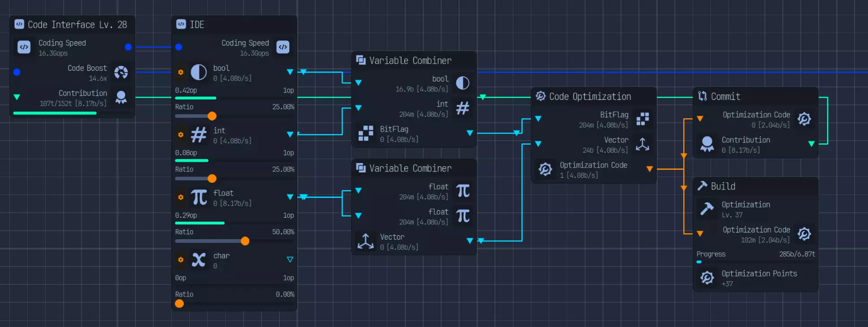Image resolution: width=868 pixels, height=327 pixels.
Task: Click the Vector input port on Code Optimization
Action: click(x=538, y=144)
